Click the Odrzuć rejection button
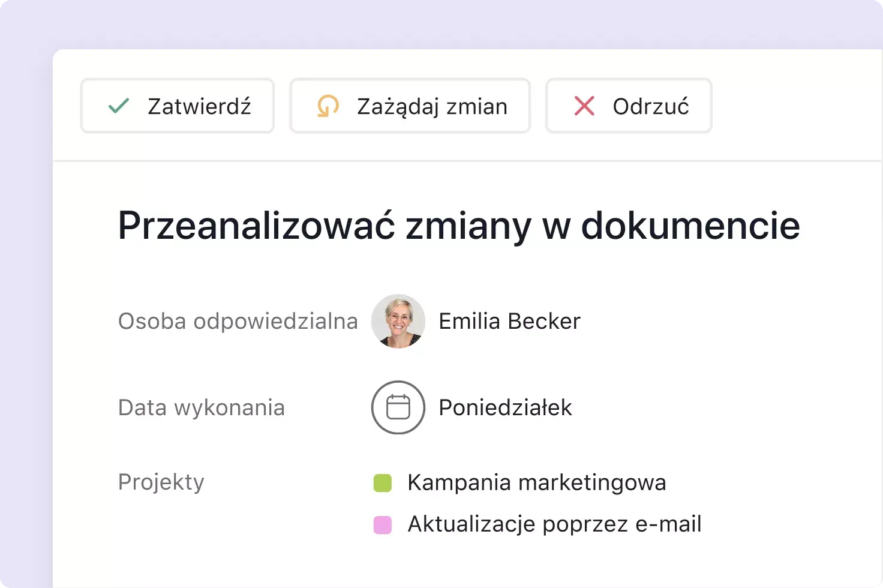The height and width of the screenshot is (588, 883). click(x=628, y=106)
